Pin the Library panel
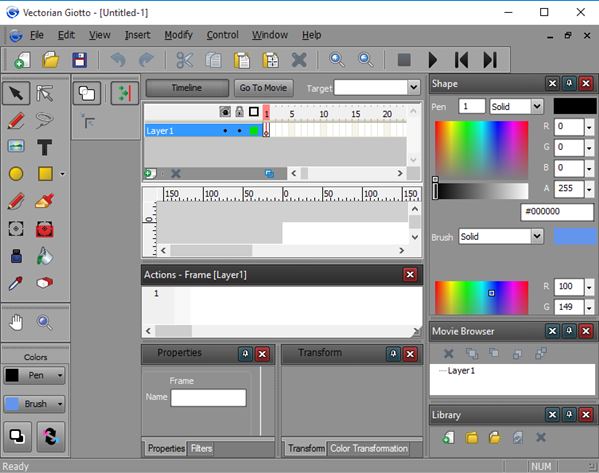The image size is (599, 473). coord(569,415)
